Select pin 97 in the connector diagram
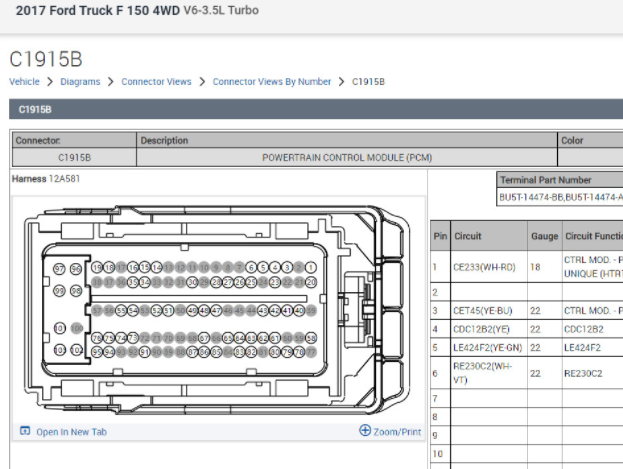Viewport: 623px width, 469px height. point(59,269)
